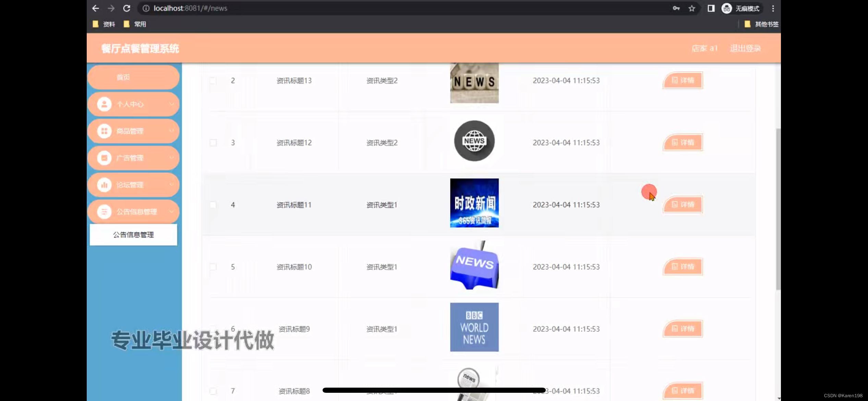The width and height of the screenshot is (868, 401).
Task: Open the 资料 bookmark folder
Action: point(104,24)
